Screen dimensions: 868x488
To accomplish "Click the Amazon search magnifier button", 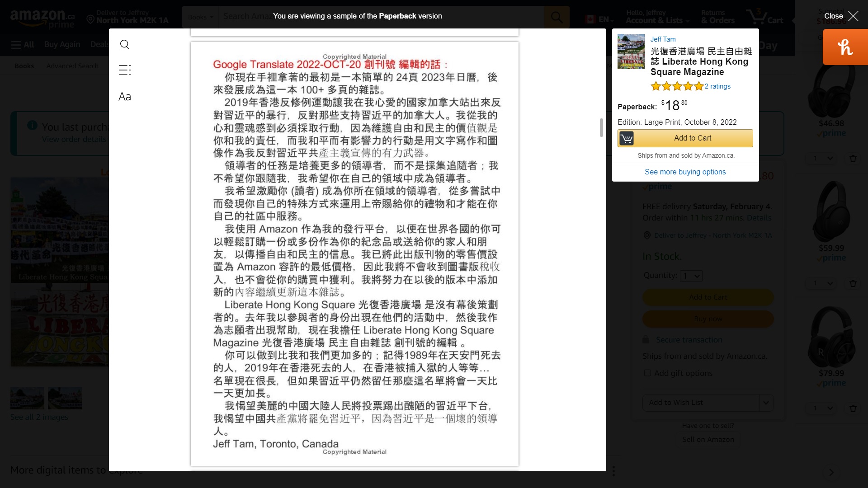I will pyautogui.click(x=557, y=18).
